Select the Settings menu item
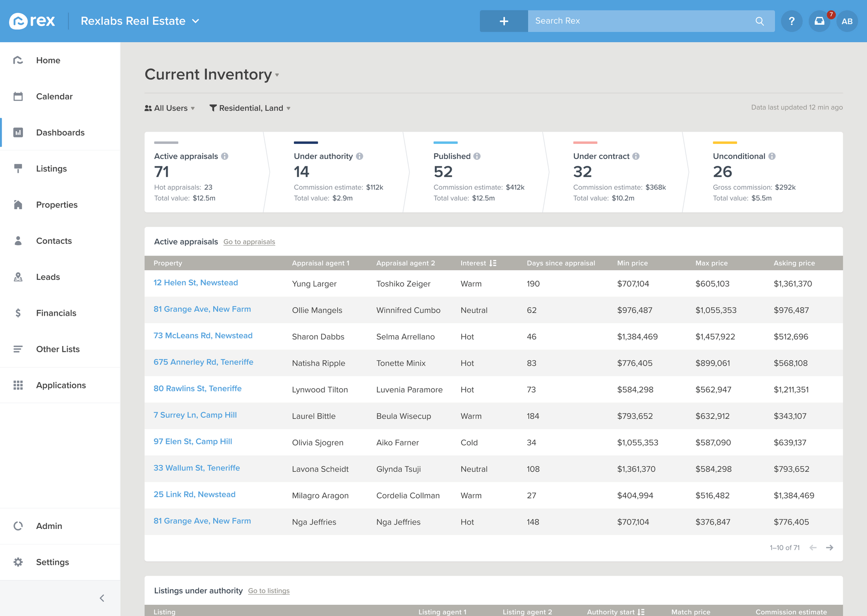Image resolution: width=867 pixels, height=616 pixels. point(52,562)
